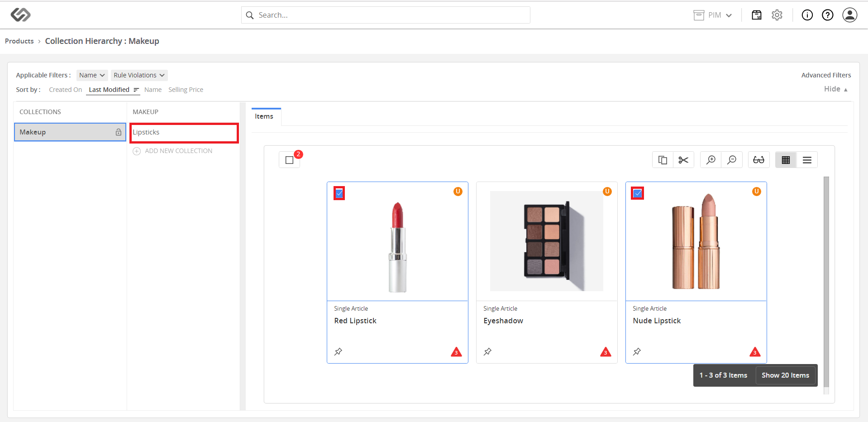This screenshot has width=868, height=422.
Task: Click the zoom in magnifier icon
Action: (x=711, y=160)
